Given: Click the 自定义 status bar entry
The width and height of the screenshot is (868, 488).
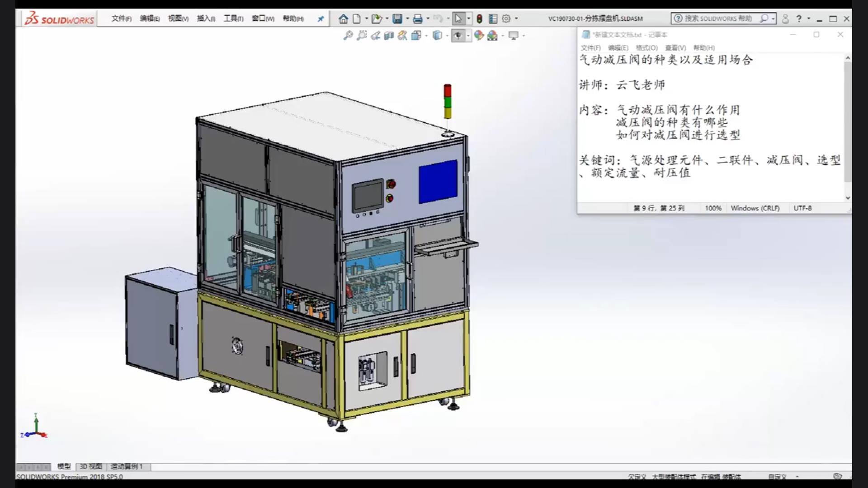Looking at the screenshot, I should pos(777,477).
